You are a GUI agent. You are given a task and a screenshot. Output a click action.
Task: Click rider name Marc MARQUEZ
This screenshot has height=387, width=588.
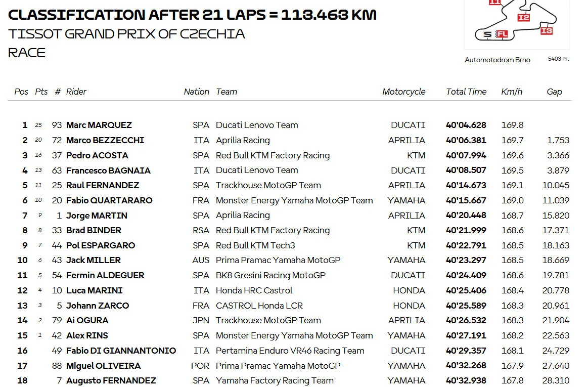click(99, 125)
